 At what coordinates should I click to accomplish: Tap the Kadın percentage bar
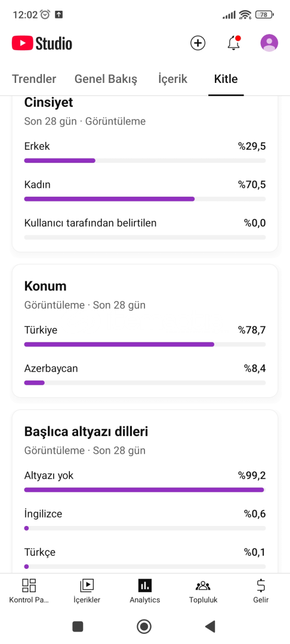pyautogui.click(x=145, y=199)
